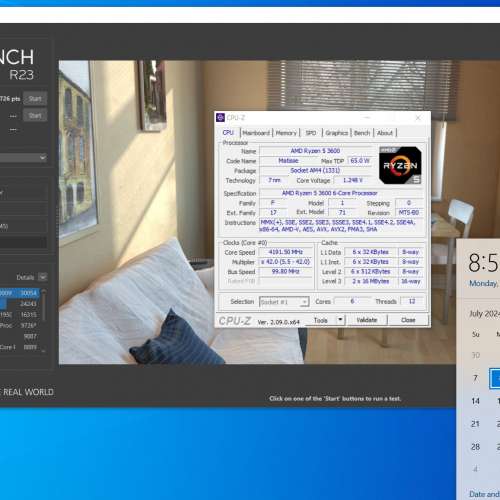The image size is (500, 500).
Task: Click the Bus Speed value '99.80 MHz'
Action: click(x=286, y=271)
